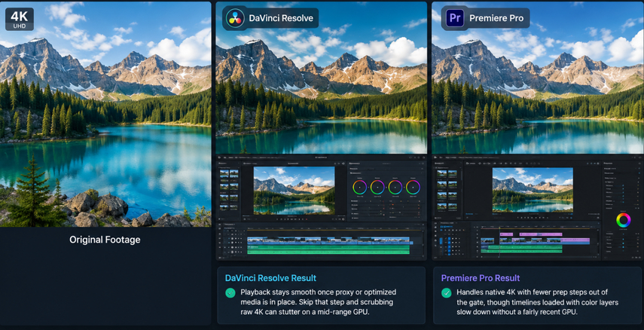The image size is (644, 330).
Task: Open the Original Footage lake image
Action: click(x=105, y=114)
